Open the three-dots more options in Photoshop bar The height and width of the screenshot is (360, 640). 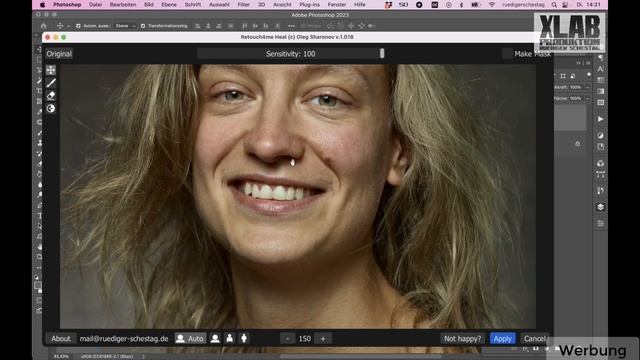(291, 26)
